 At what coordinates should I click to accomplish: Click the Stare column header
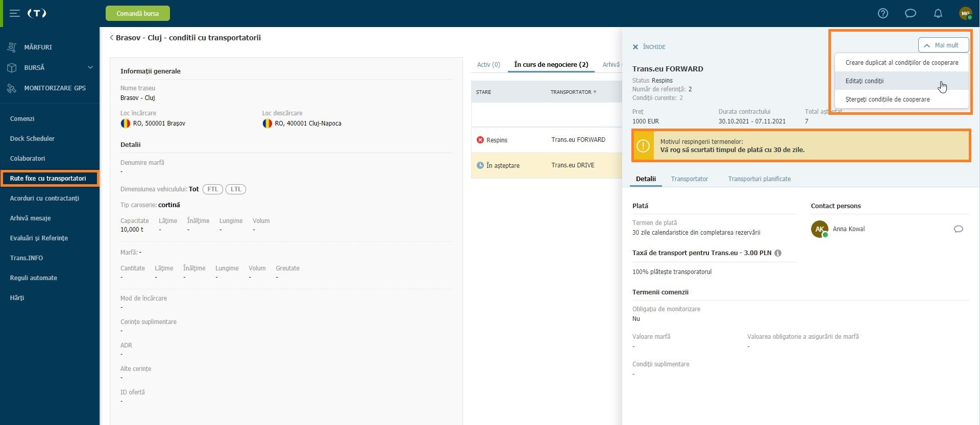point(483,92)
